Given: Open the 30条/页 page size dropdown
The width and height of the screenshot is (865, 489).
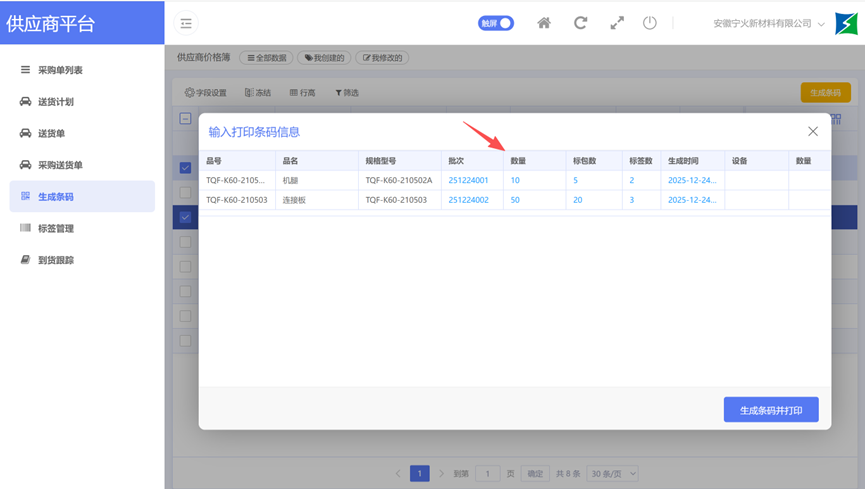Looking at the screenshot, I should (613, 474).
